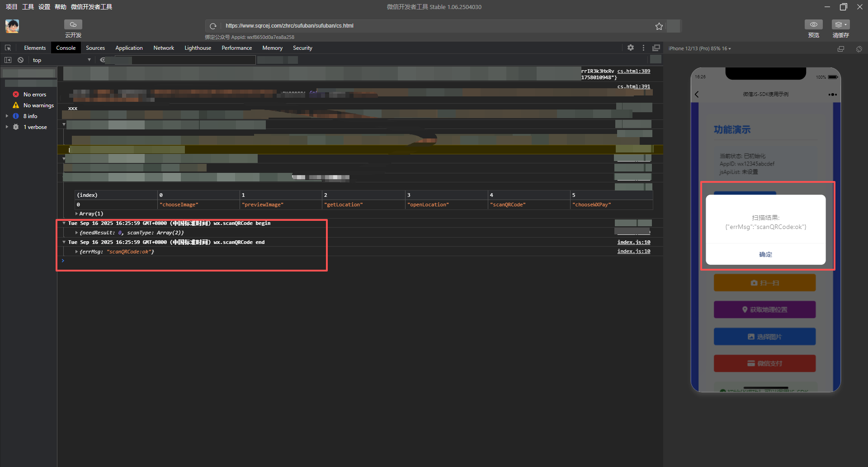
Task: Toggle the live expression eye icon
Action: tap(103, 60)
